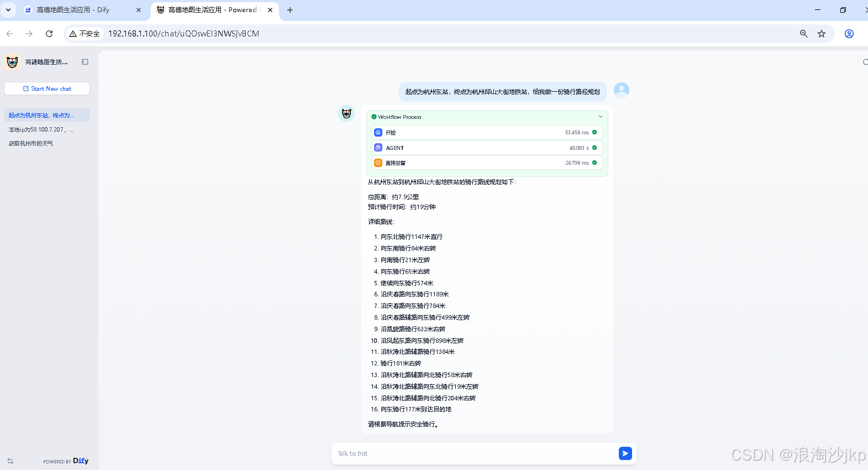
Task: Click the 53.456 ms duration on 开始 row
Action: [x=577, y=133]
